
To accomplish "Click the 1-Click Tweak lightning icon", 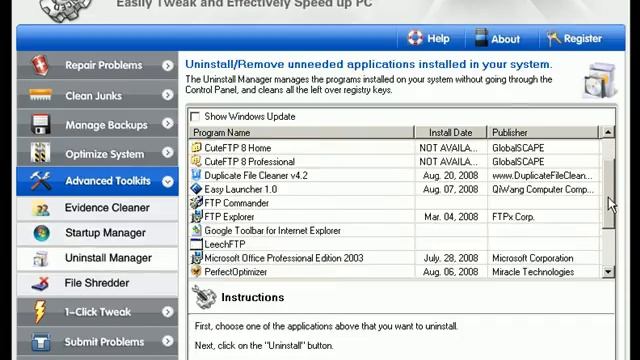I will click(40, 312).
